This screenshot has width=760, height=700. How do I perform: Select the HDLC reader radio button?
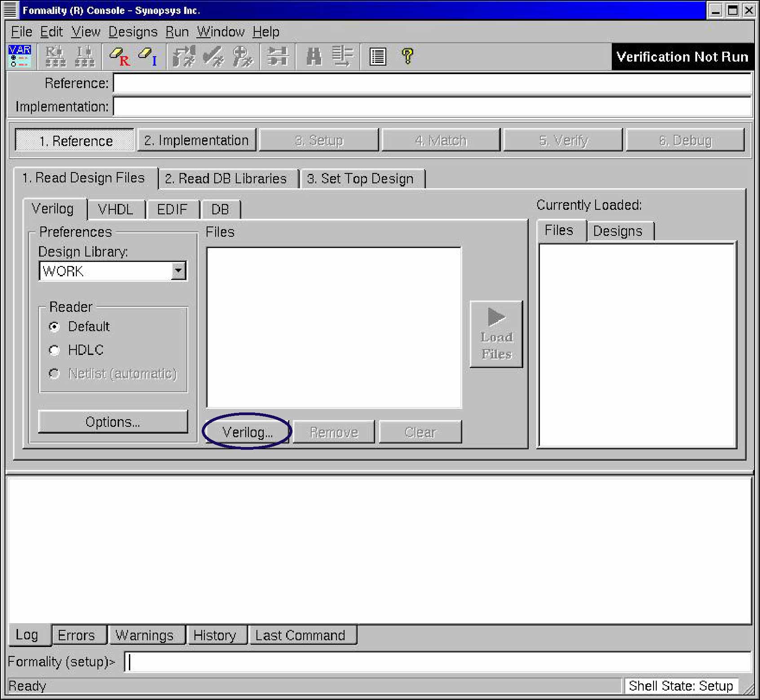[x=54, y=350]
